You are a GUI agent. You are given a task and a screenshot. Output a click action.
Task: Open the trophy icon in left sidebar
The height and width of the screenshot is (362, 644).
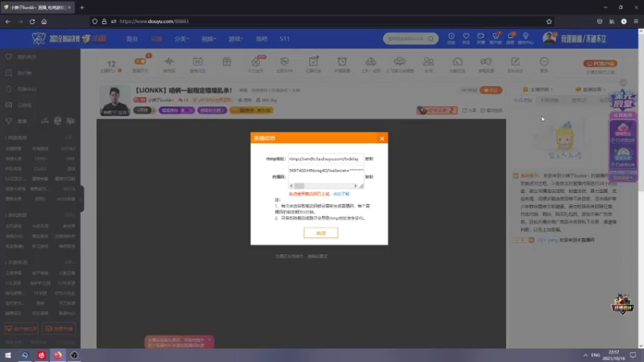(9, 121)
